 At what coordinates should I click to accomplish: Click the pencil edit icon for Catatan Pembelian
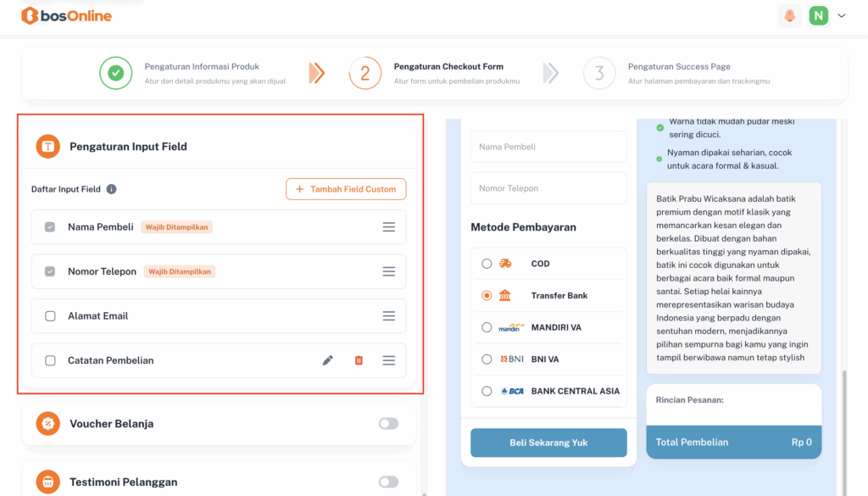click(328, 360)
